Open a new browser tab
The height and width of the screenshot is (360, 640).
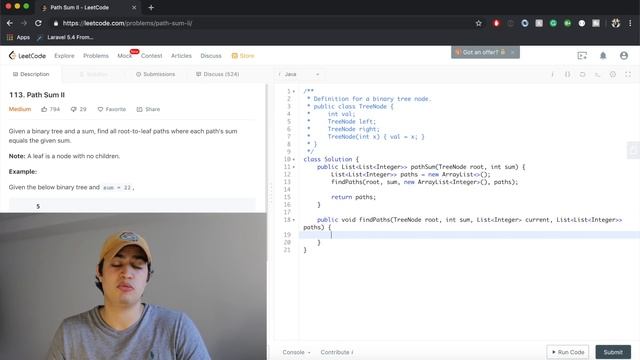pos(151,7)
